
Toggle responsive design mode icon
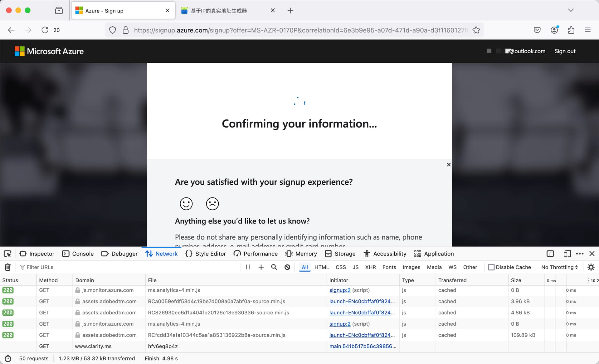pos(567,254)
